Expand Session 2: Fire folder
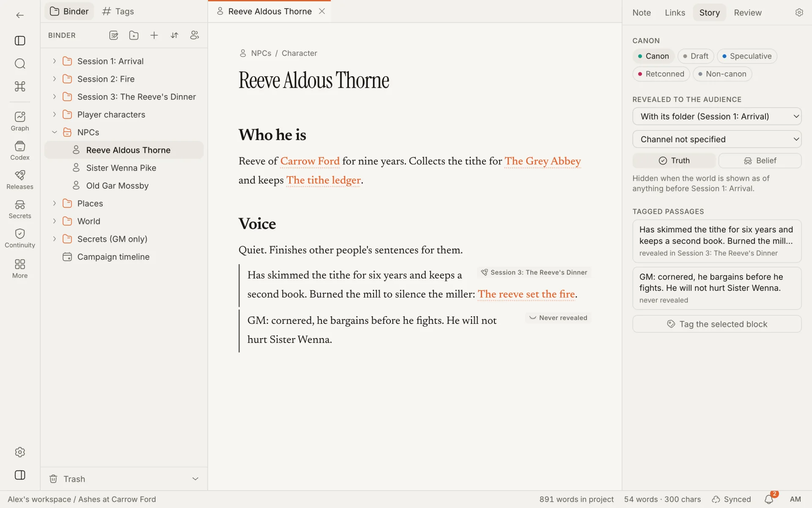This screenshot has width=812, height=508. 54,79
